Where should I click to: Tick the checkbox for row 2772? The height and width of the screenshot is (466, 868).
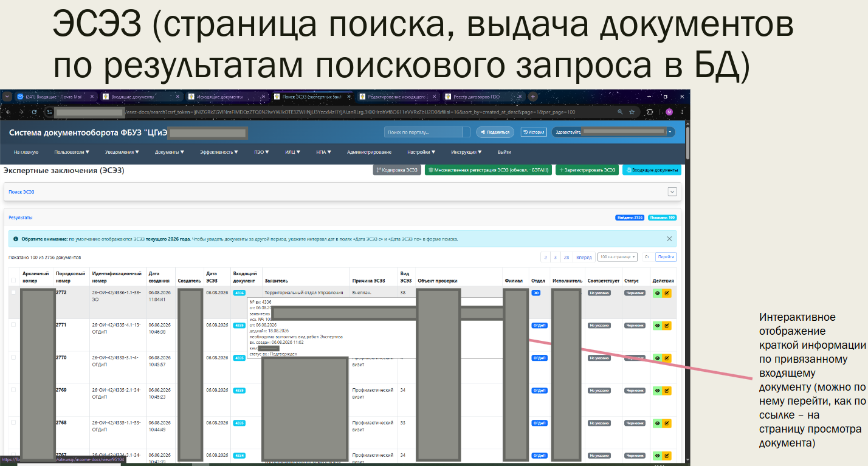(x=13, y=292)
